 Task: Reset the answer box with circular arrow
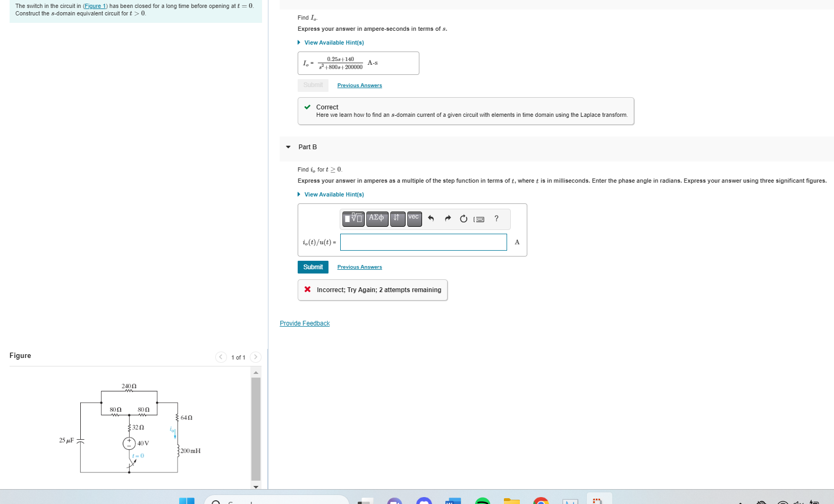464,219
